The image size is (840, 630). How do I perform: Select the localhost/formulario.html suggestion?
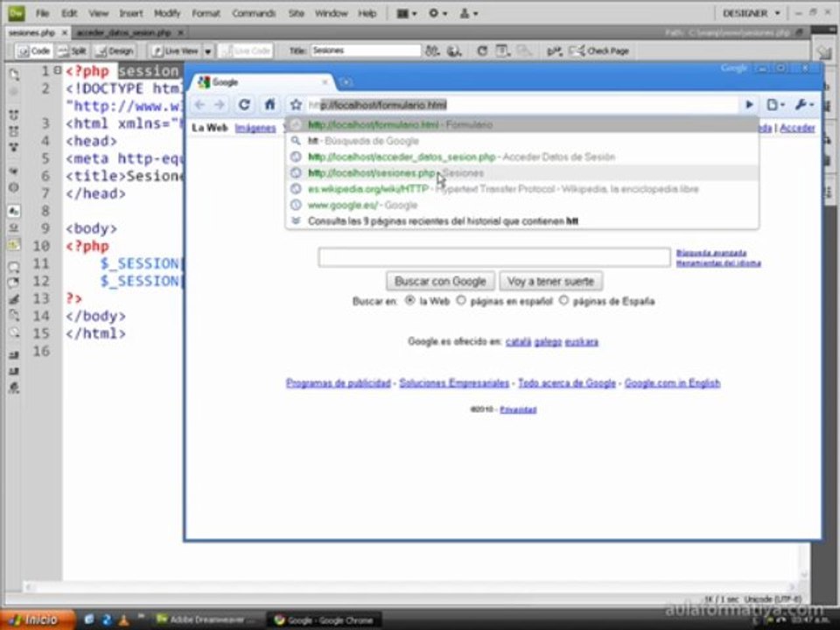(522, 125)
